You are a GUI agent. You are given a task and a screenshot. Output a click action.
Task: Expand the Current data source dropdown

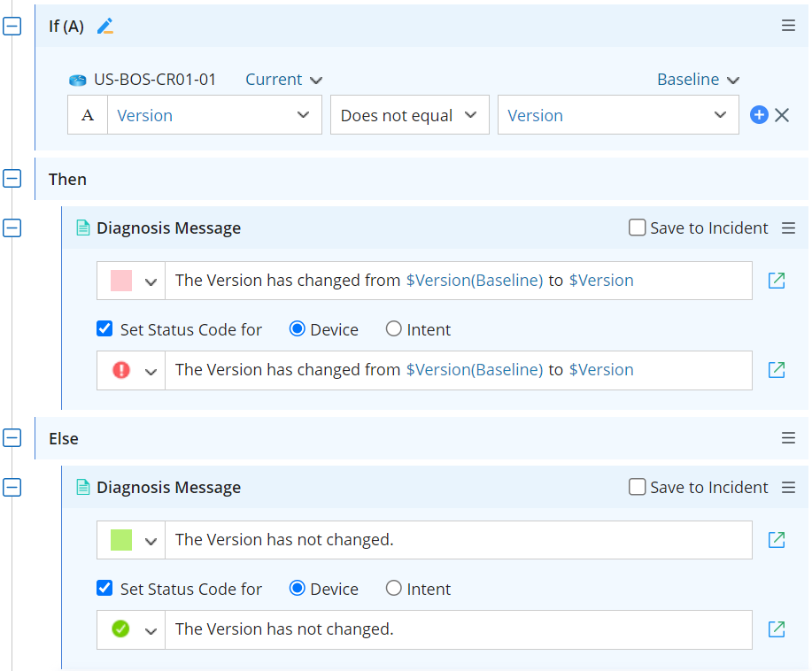tap(283, 80)
